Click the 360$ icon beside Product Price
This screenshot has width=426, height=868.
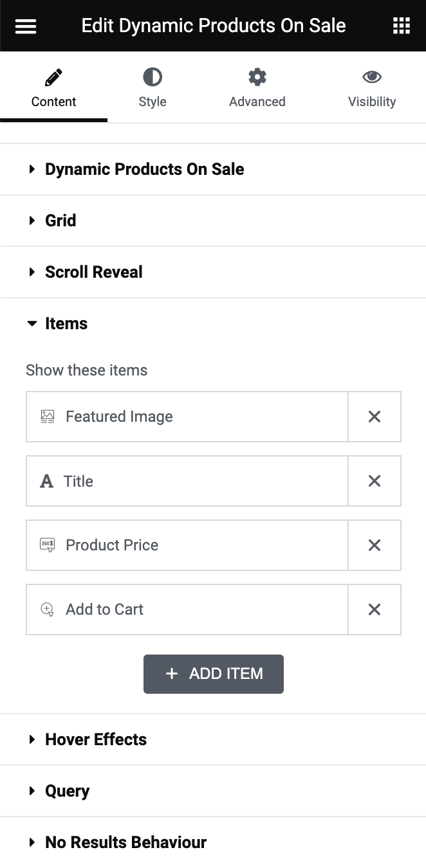click(47, 545)
